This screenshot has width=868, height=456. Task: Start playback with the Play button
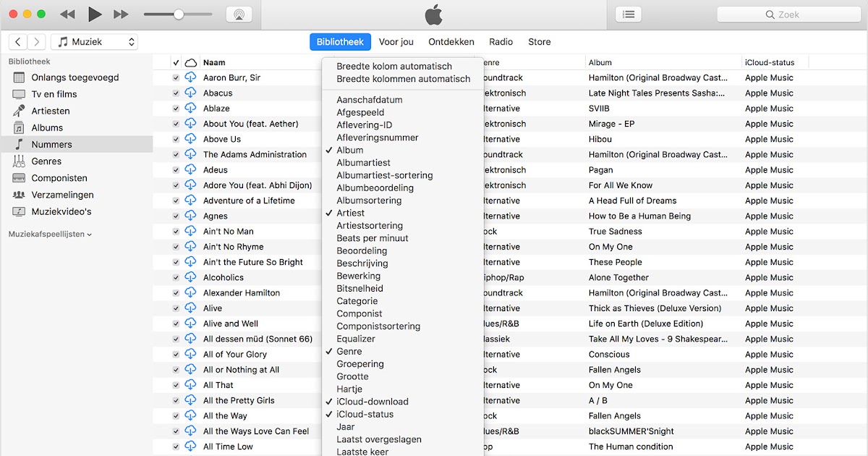pos(95,14)
